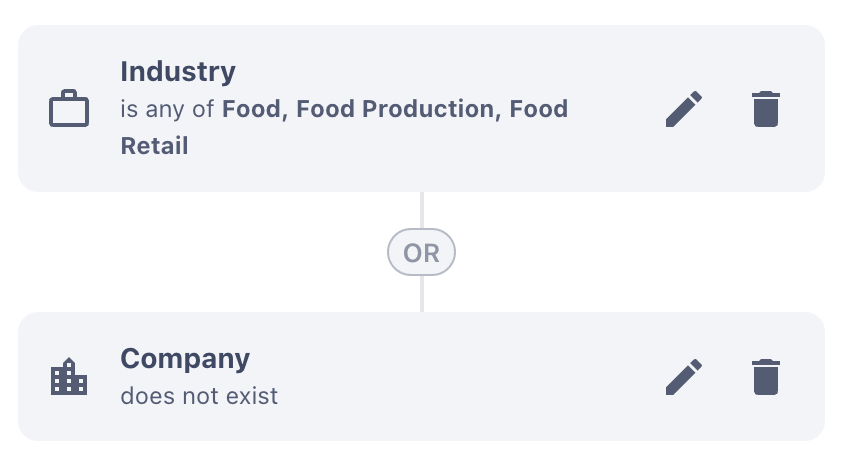Delete the Industry filter using trash icon
This screenshot has height=462, width=844.
(x=765, y=109)
